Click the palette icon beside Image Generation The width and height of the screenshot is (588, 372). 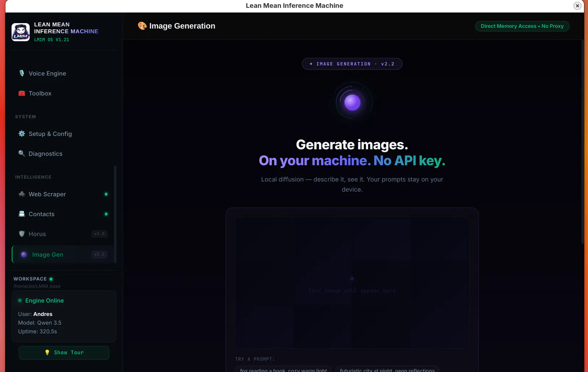point(142,26)
